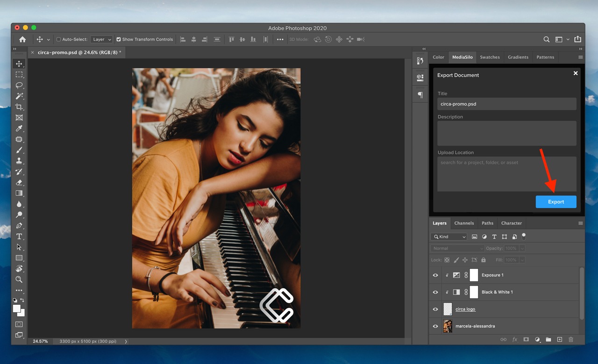
Task: Activate the Crop tool
Action: click(x=19, y=107)
